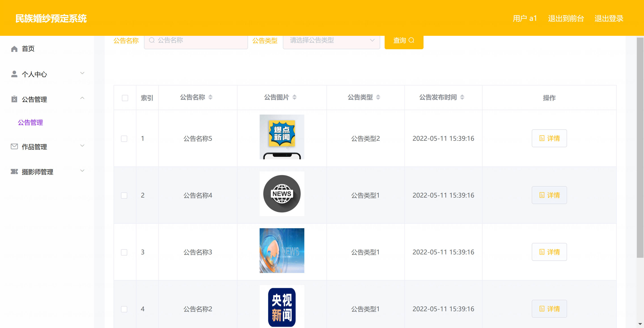The height and width of the screenshot is (328, 644).
Task: Click 退出登录 in header
Action: coord(609,18)
